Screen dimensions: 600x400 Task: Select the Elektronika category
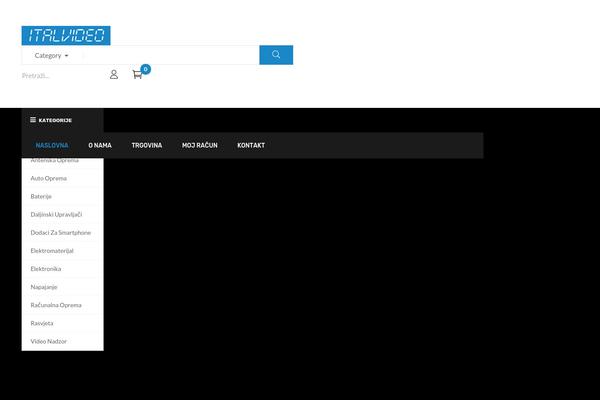[46, 269]
